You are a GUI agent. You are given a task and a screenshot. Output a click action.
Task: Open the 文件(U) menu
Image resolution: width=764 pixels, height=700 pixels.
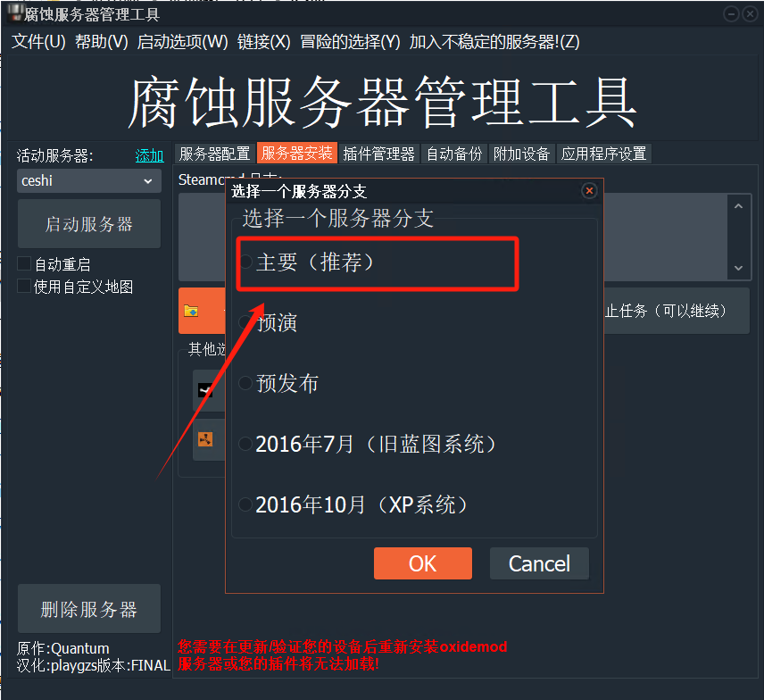click(38, 42)
